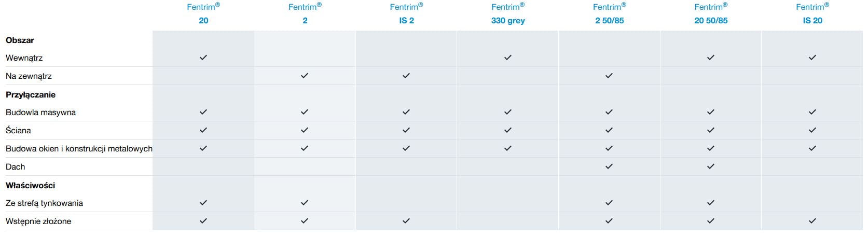Click the Fentrim 20 column header
Image resolution: width=868 pixels, height=237 pixels.
click(x=203, y=14)
